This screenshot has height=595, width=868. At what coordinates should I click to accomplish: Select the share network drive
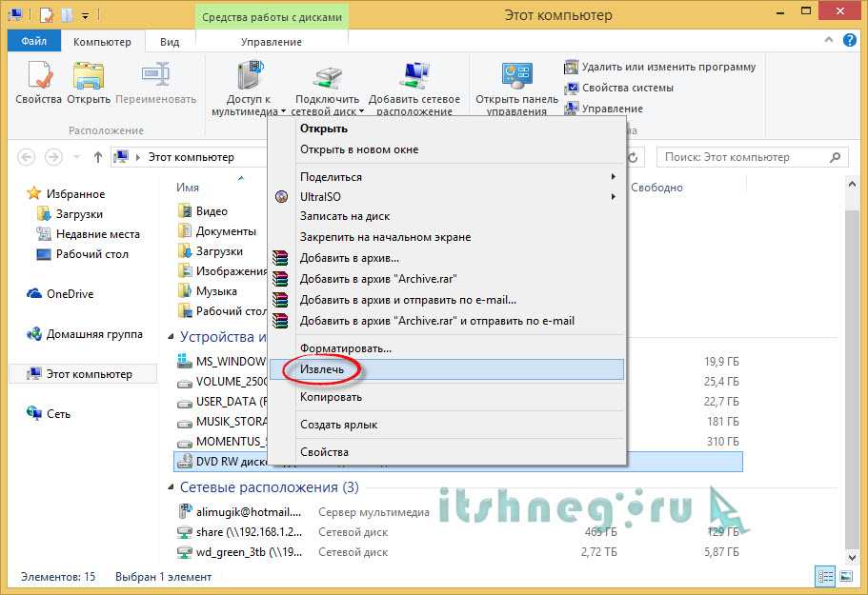pyautogui.click(x=240, y=532)
